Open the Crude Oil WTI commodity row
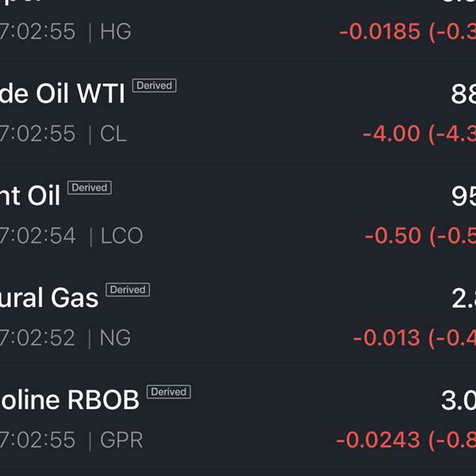This screenshot has height=476, width=476. [62, 94]
